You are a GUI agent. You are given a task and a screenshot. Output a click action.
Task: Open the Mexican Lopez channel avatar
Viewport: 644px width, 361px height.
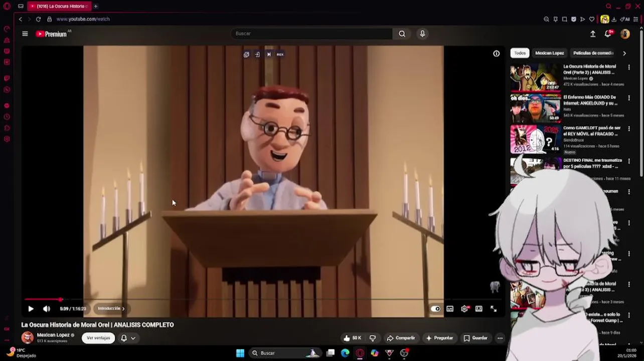[x=28, y=337]
